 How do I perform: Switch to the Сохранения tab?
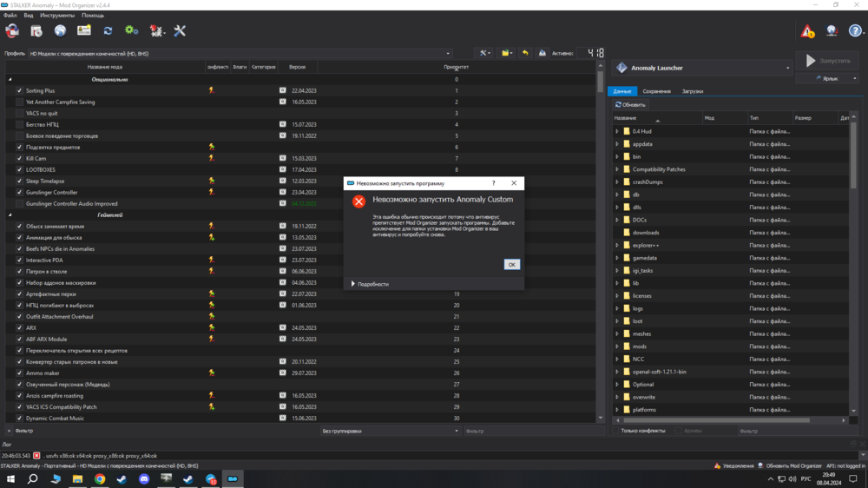tap(656, 91)
